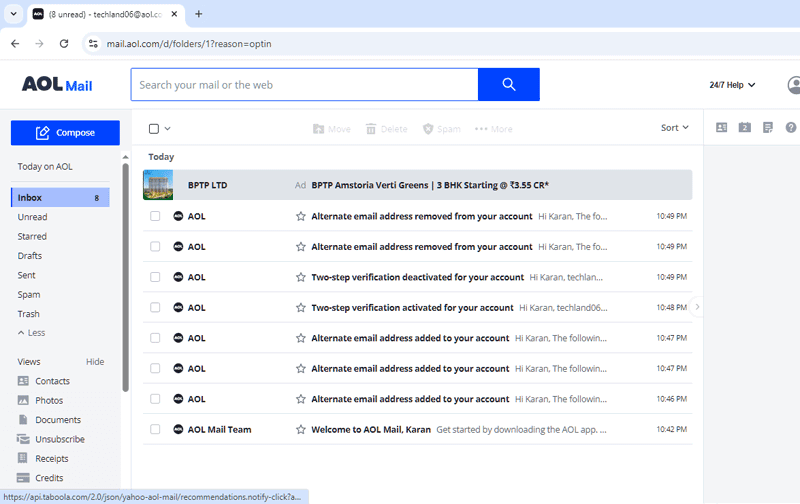Open Receipts view in sidebar

click(x=43, y=459)
